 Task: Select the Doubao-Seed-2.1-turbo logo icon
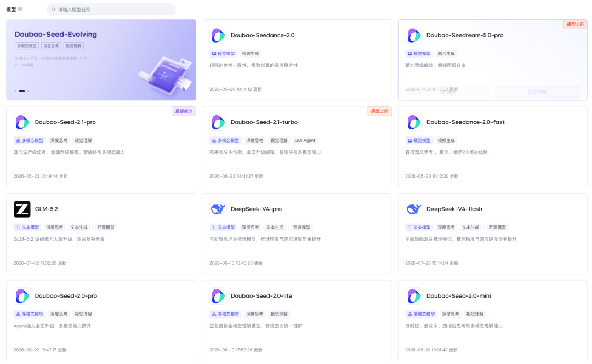(x=218, y=122)
